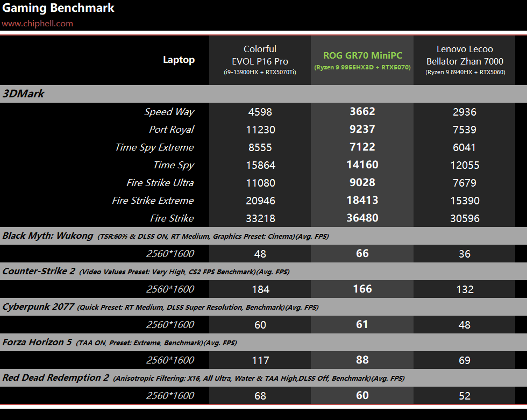The image size is (527, 420).
Task: Select Cyberpunk 2077 ROG value 61
Action: [362, 325]
